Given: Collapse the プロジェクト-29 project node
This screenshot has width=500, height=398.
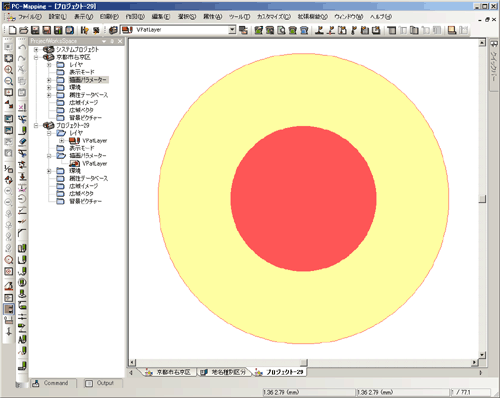Looking at the screenshot, I should coord(36,125).
